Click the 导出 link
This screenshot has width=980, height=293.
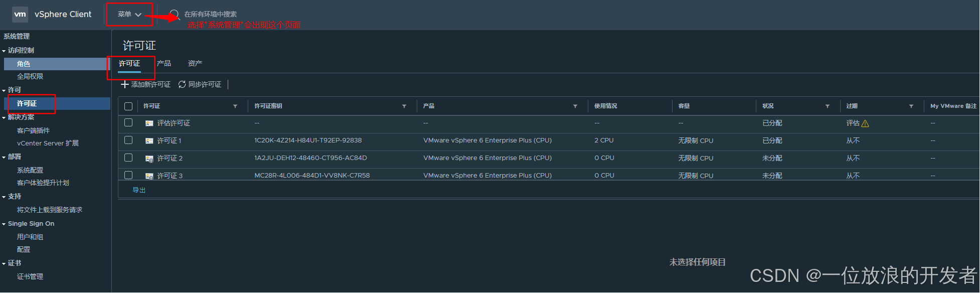(x=139, y=190)
